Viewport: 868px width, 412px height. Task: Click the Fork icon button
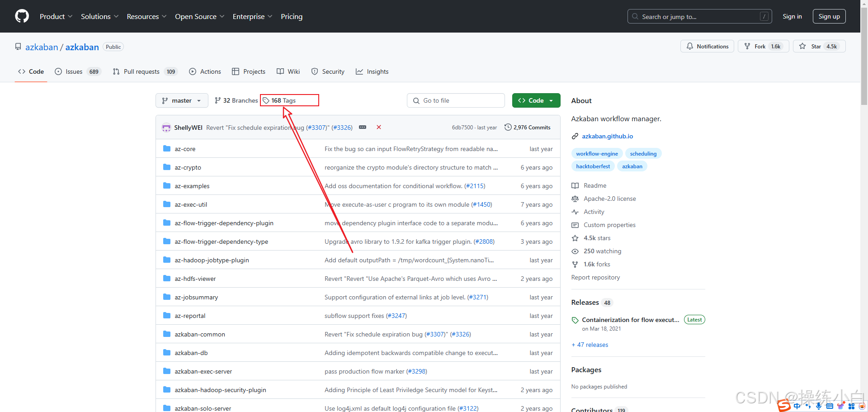747,46
